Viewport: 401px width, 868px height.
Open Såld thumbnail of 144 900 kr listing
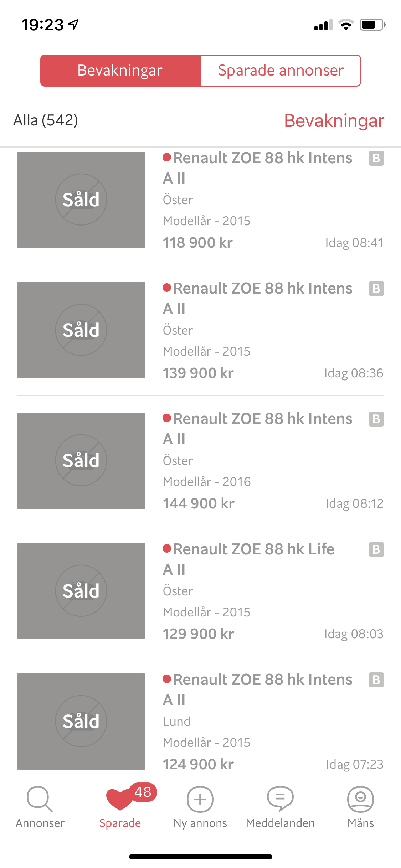click(x=81, y=461)
